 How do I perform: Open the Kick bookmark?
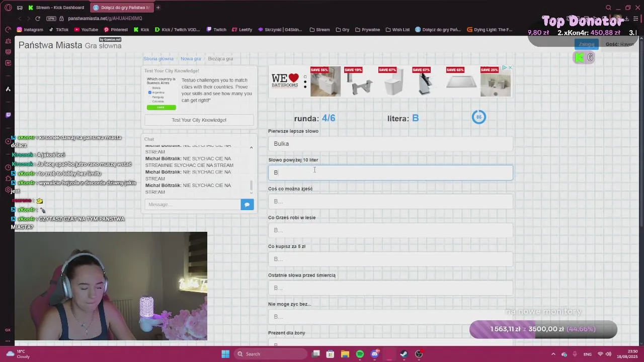141,30
